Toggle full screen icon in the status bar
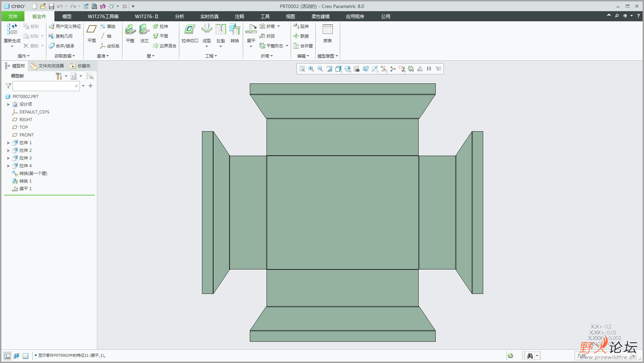 pos(25,356)
